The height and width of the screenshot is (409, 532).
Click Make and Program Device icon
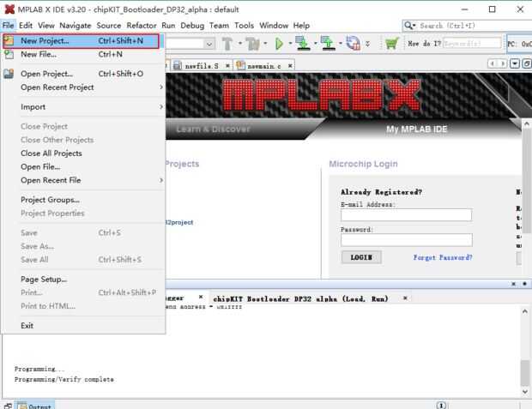(x=302, y=44)
